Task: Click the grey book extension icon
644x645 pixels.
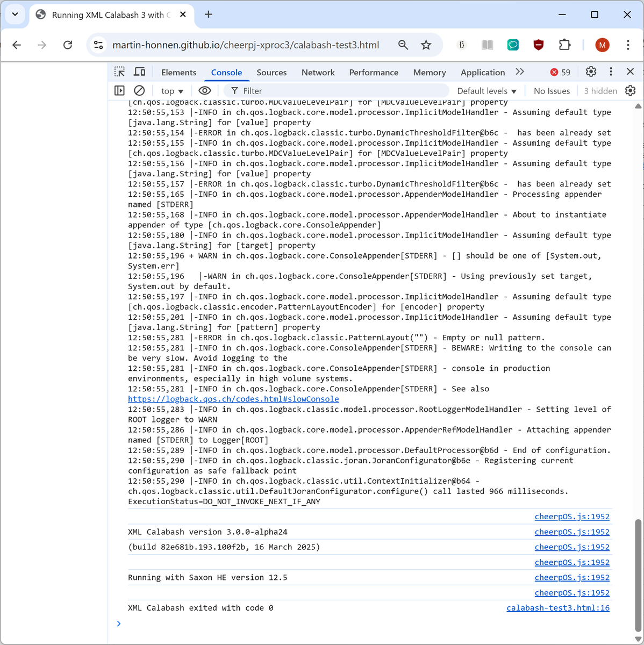Action: (487, 45)
